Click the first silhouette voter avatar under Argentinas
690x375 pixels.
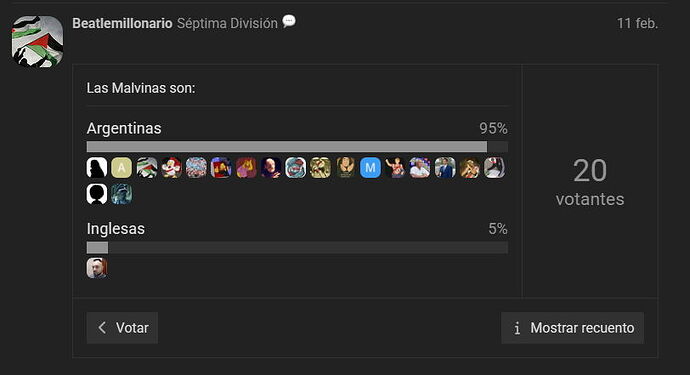pos(97,168)
